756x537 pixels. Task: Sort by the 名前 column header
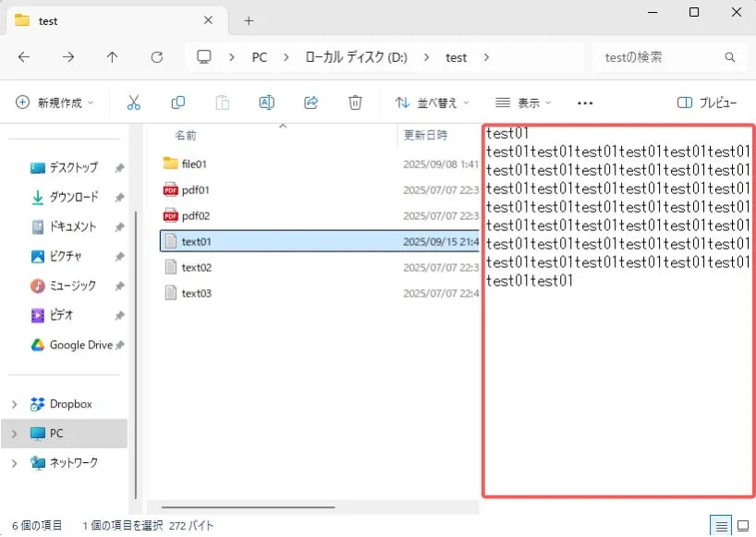(186, 135)
